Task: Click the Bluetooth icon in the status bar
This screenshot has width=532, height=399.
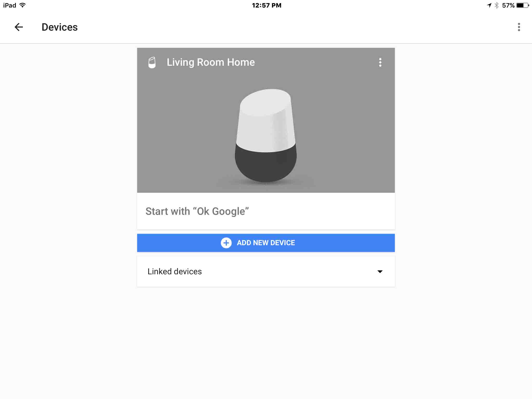Action: [497, 5]
